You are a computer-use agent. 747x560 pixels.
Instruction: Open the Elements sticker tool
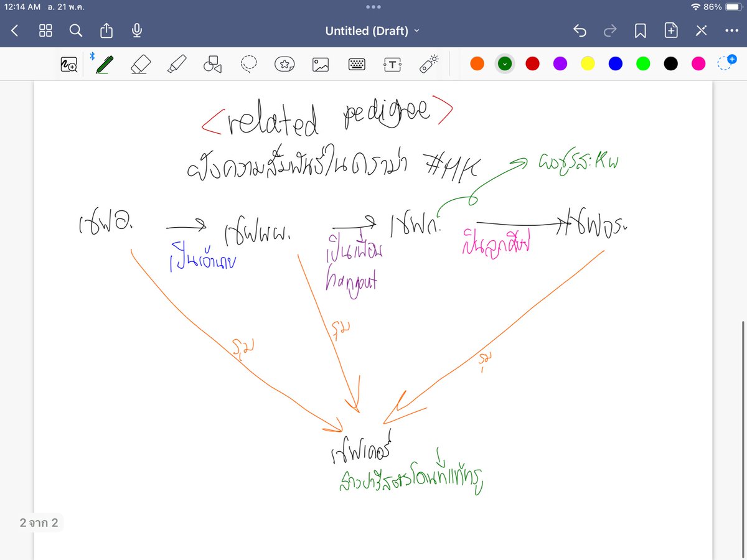(284, 63)
